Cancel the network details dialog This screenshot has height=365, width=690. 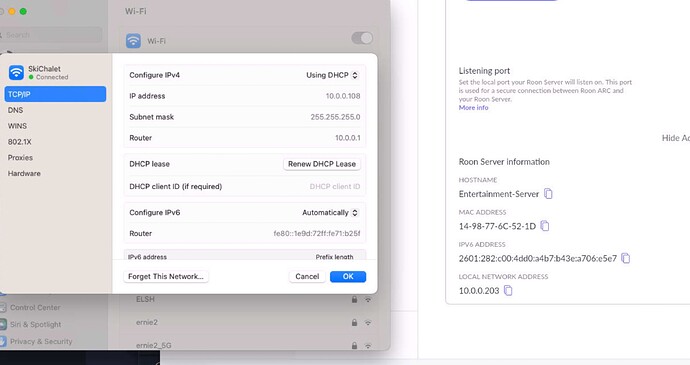(x=307, y=277)
